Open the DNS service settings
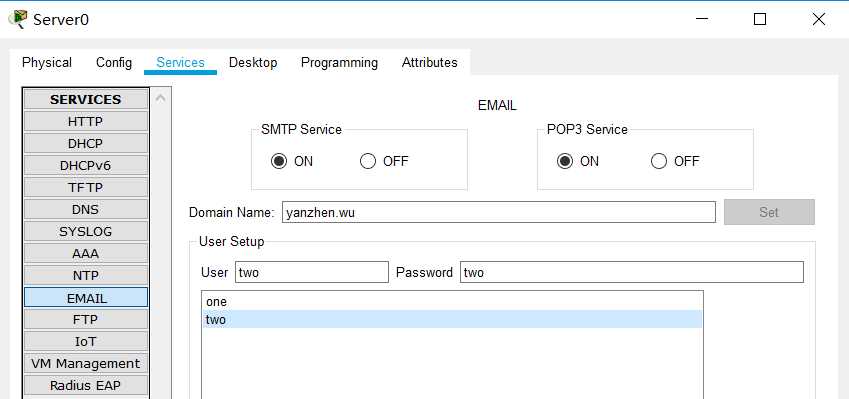The width and height of the screenshot is (849, 399). click(x=86, y=210)
